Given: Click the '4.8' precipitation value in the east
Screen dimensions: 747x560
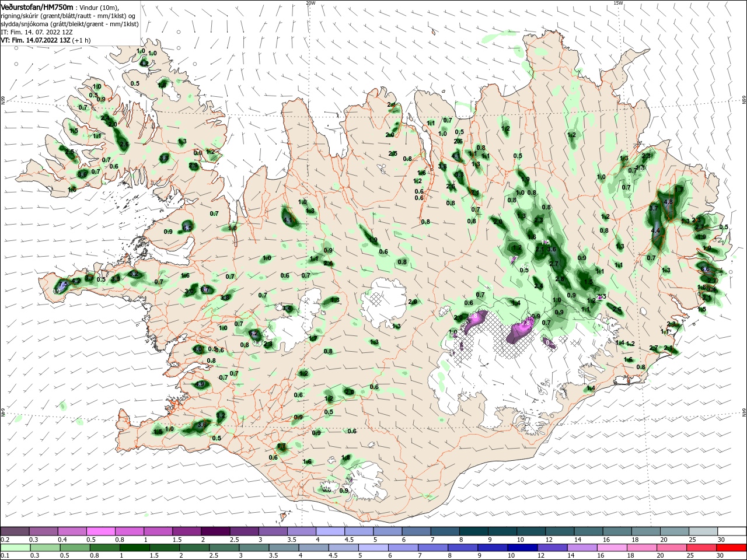Looking at the screenshot, I should click(669, 202).
